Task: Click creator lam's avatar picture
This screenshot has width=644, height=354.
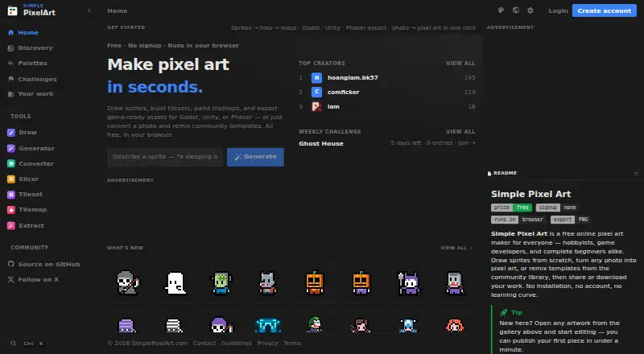Action: [316, 107]
